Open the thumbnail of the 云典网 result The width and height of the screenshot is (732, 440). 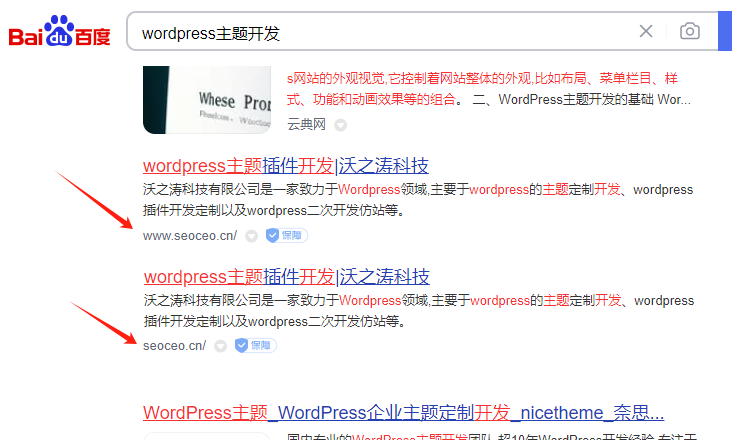[207, 100]
